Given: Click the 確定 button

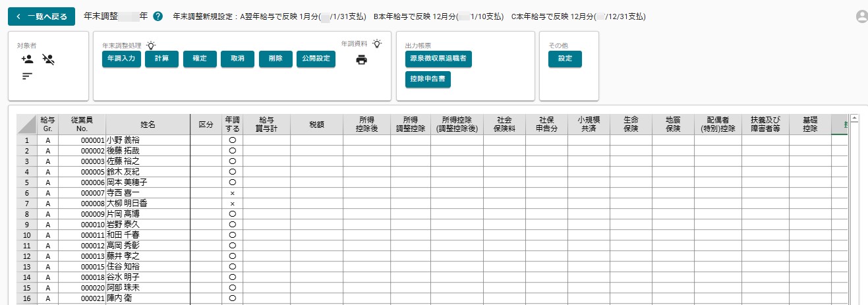Looking at the screenshot, I should point(200,59).
